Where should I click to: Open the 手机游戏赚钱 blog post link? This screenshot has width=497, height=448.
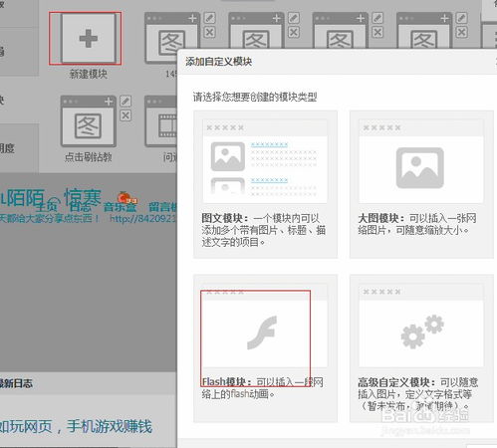click(110, 427)
